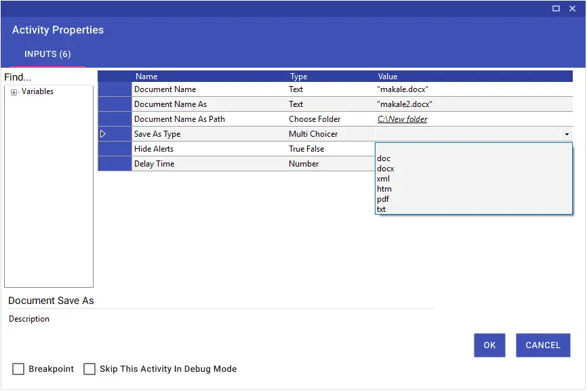
Task: Select the Hide Alerts row label
Action: tap(154, 149)
